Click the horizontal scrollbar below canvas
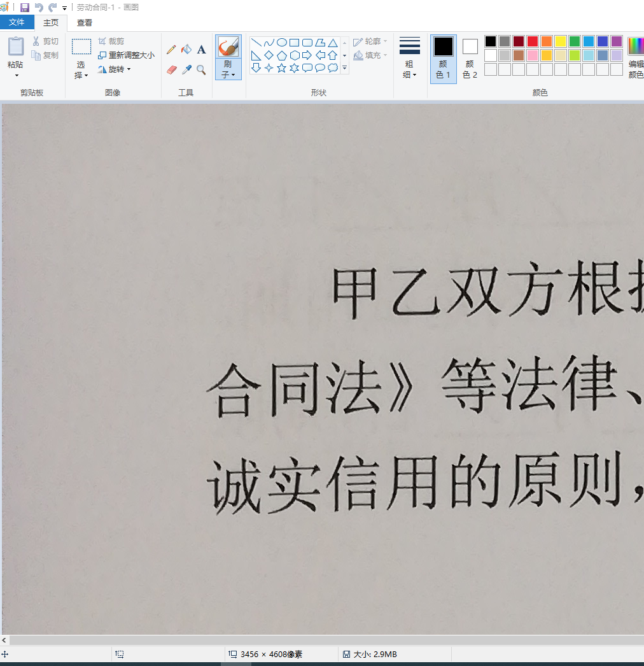 (318, 640)
